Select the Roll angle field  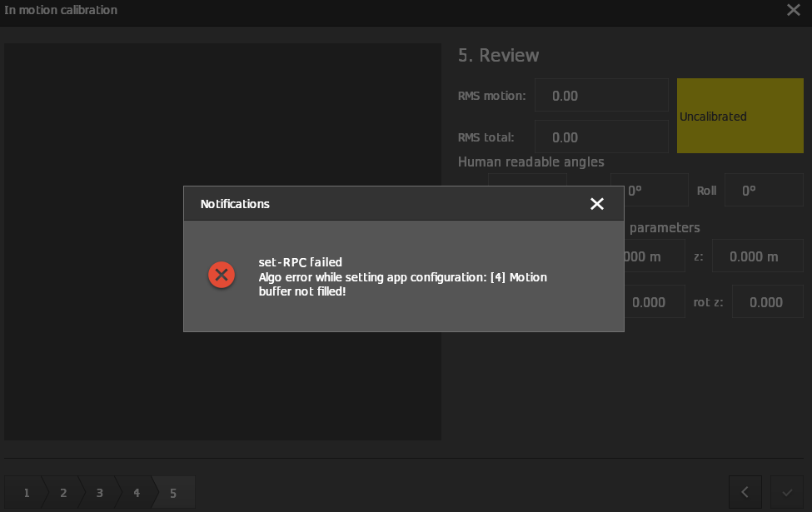[764, 191]
